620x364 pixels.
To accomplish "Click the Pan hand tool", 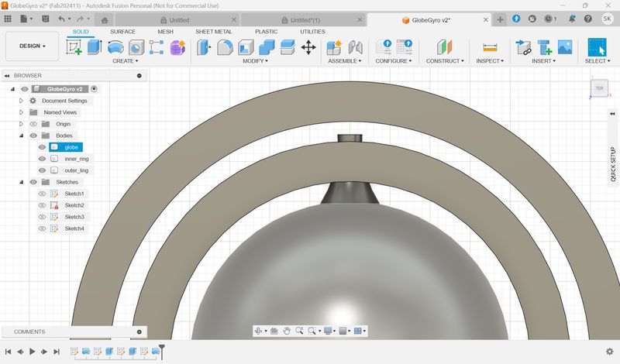I will [287, 331].
